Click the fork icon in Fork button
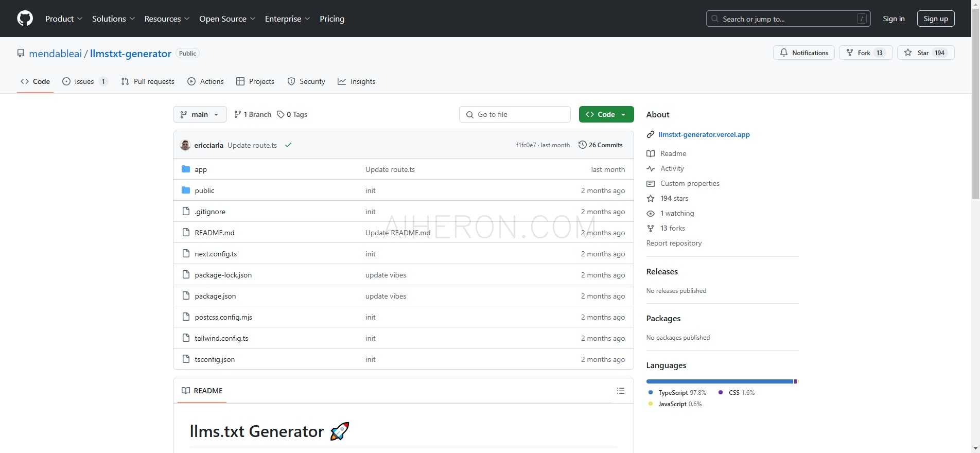Viewport: 980px width, 453px height. point(850,53)
